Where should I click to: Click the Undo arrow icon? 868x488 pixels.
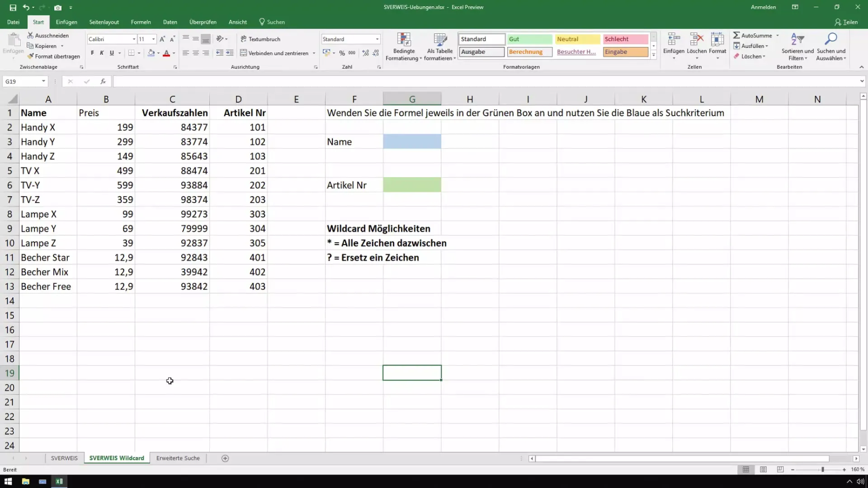[26, 8]
